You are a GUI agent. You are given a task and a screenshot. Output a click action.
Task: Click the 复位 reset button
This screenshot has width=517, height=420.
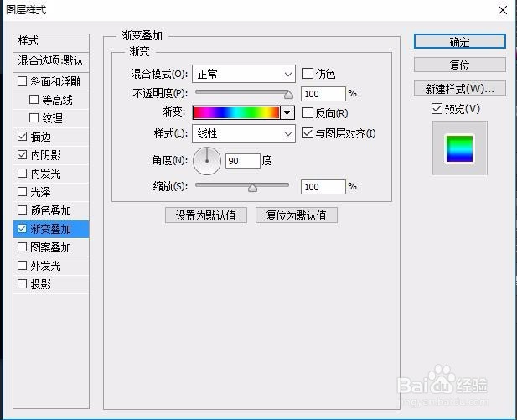click(x=460, y=65)
